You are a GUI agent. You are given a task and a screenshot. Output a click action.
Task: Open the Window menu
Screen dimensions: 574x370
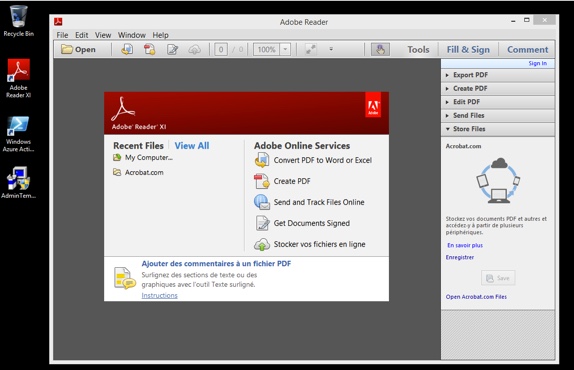click(132, 35)
